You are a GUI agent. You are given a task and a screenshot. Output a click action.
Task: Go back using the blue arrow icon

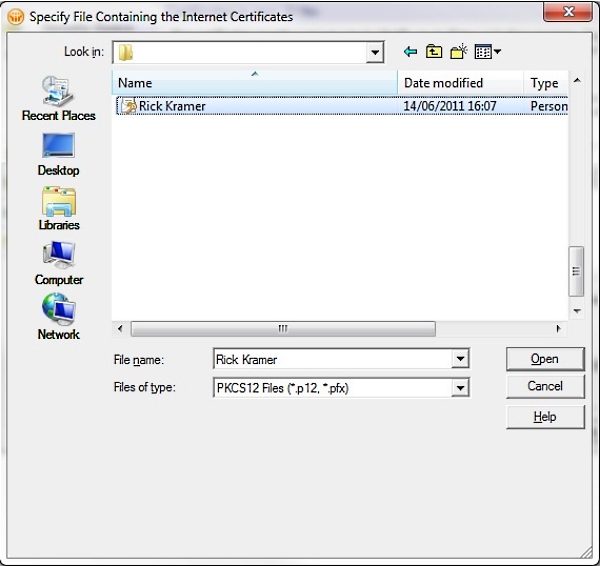410,51
